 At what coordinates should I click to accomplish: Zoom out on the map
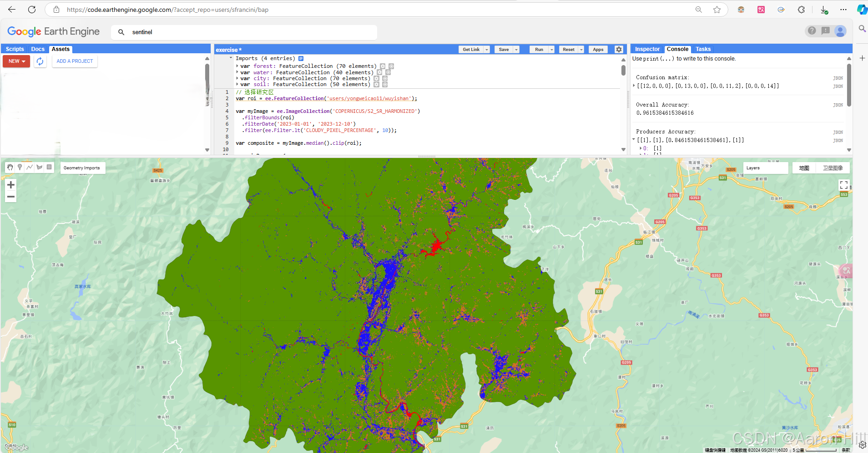(11, 197)
